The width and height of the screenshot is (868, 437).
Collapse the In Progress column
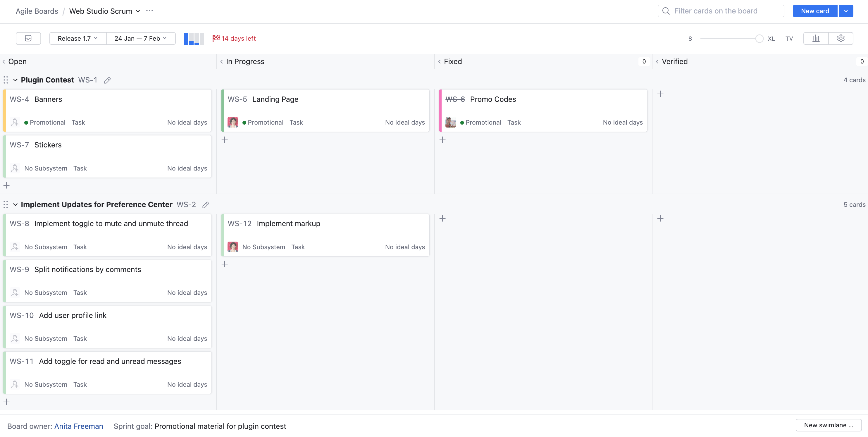coord(222,62)
